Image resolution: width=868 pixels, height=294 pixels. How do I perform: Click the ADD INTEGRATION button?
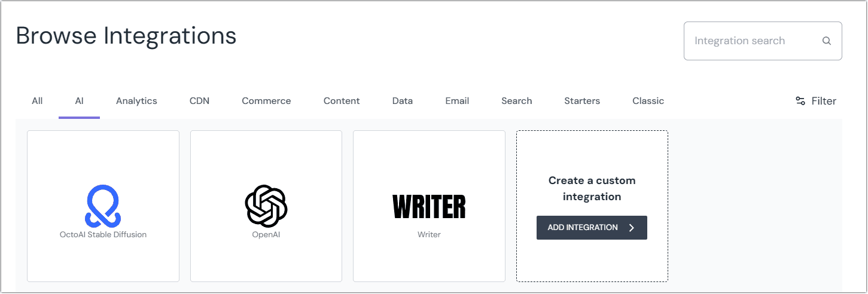tap(592, 228)
